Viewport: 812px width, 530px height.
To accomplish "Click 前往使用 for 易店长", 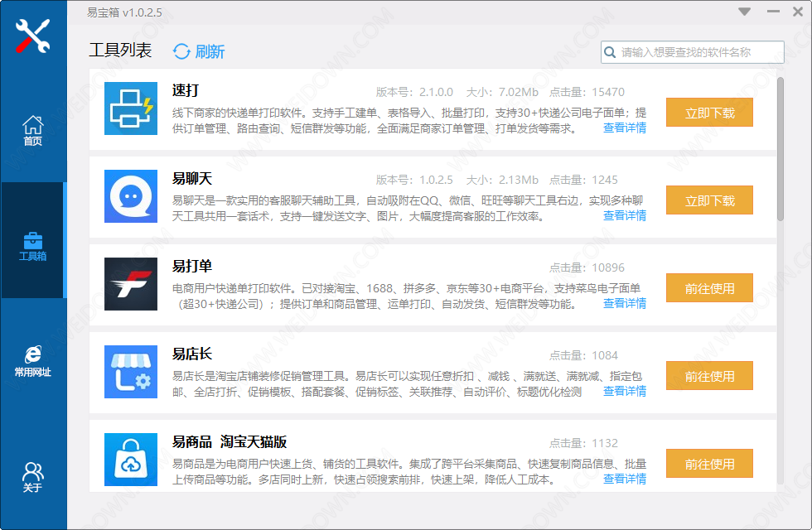I will (709, 376).
